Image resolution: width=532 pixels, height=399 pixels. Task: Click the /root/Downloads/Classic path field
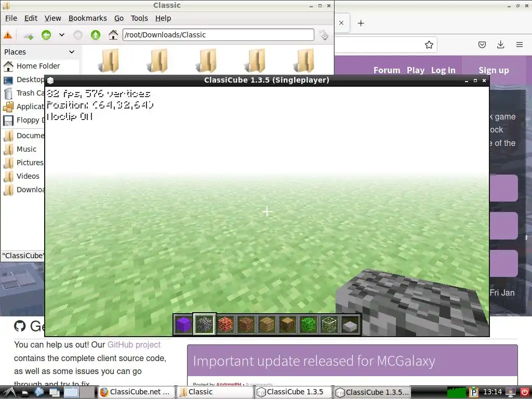tap(218, 35)
